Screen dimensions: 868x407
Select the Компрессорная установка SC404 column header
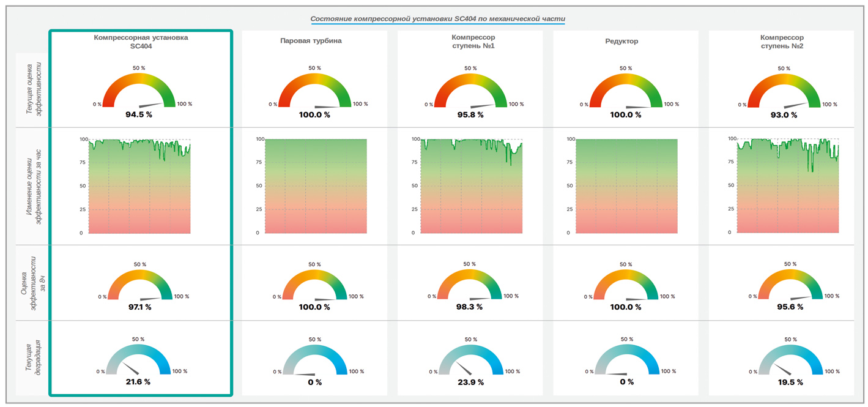pyautogui.click(x=141, y=42)
